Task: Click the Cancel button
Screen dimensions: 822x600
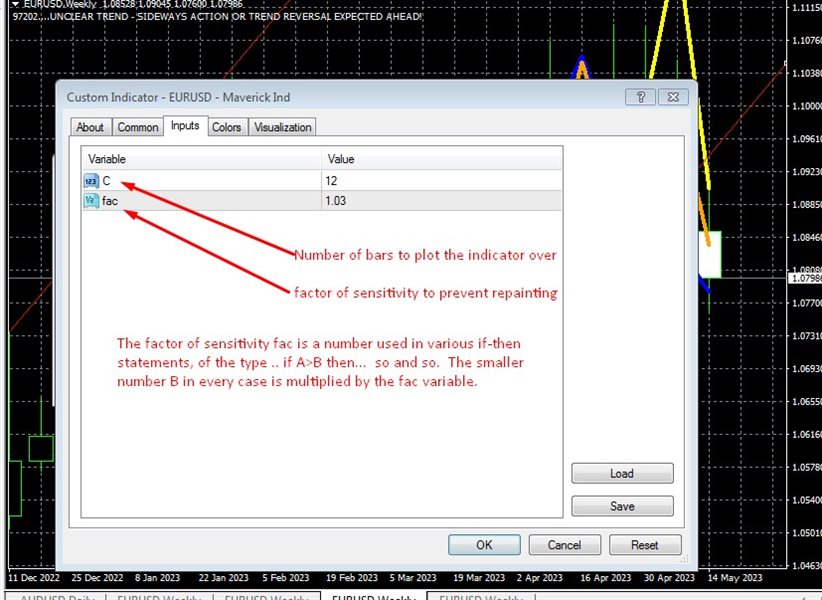Action: tap(564, 545)
